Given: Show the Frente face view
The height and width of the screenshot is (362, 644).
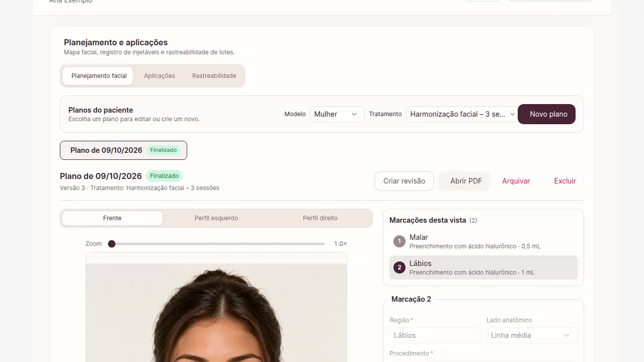Looking at the screenshot, I should [112, 218].
